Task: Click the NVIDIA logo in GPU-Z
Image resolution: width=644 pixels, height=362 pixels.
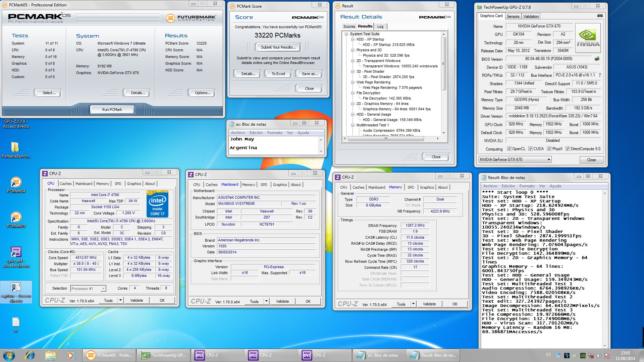Action: [588, 38]
